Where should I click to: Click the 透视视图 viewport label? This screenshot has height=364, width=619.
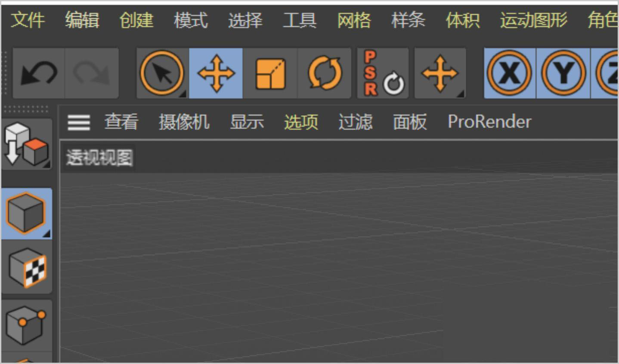99,158
